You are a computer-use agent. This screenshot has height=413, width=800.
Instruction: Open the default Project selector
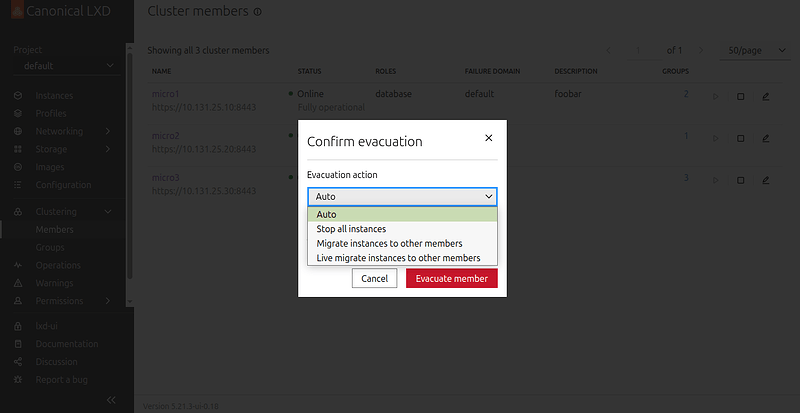67,66
